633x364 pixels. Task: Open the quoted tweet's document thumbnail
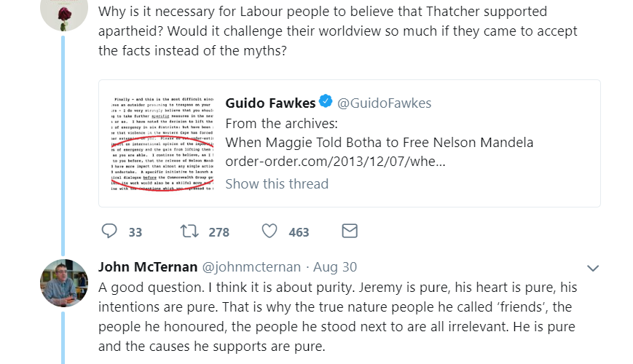tap(162, 143)
